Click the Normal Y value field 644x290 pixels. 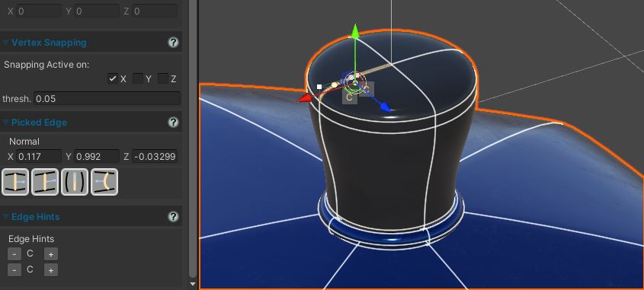click(x=97, y=156)
